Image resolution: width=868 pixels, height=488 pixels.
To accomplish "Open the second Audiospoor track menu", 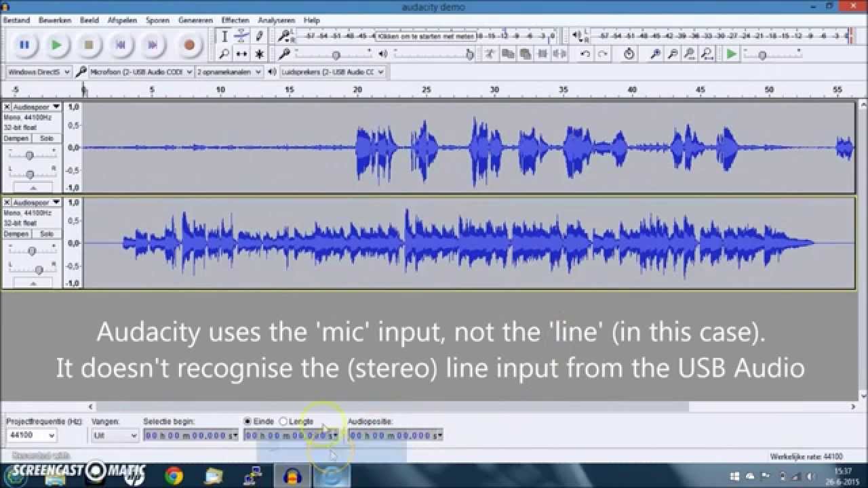I will click(x=36, y=203).
